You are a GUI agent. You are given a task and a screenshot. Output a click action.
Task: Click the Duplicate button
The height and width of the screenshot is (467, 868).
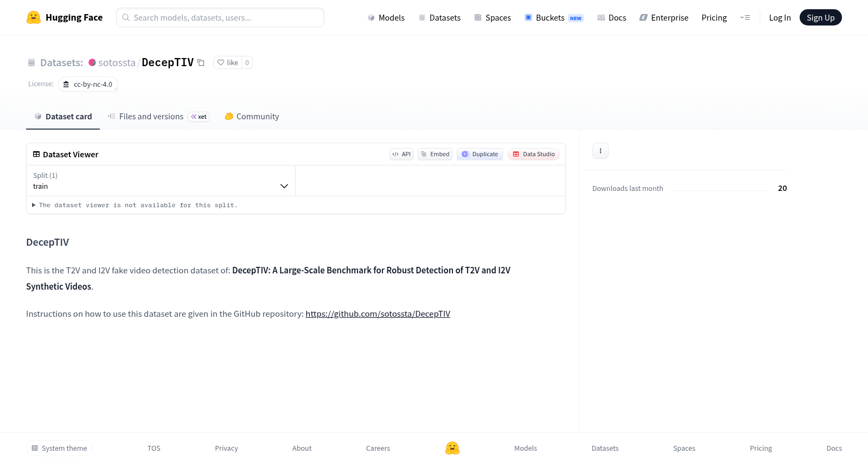480,154
